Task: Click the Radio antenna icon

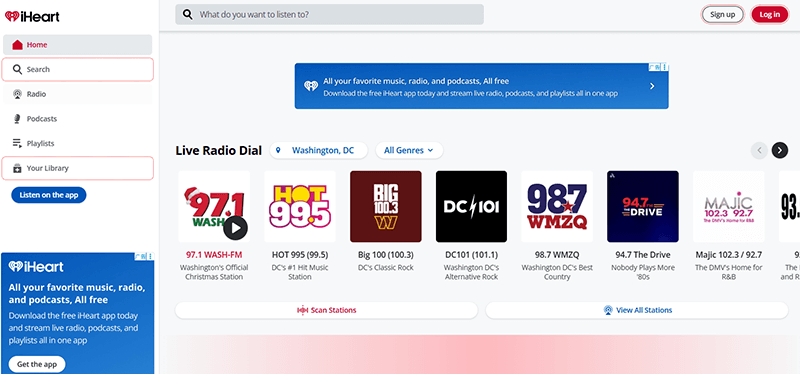Action: [17, 94]
